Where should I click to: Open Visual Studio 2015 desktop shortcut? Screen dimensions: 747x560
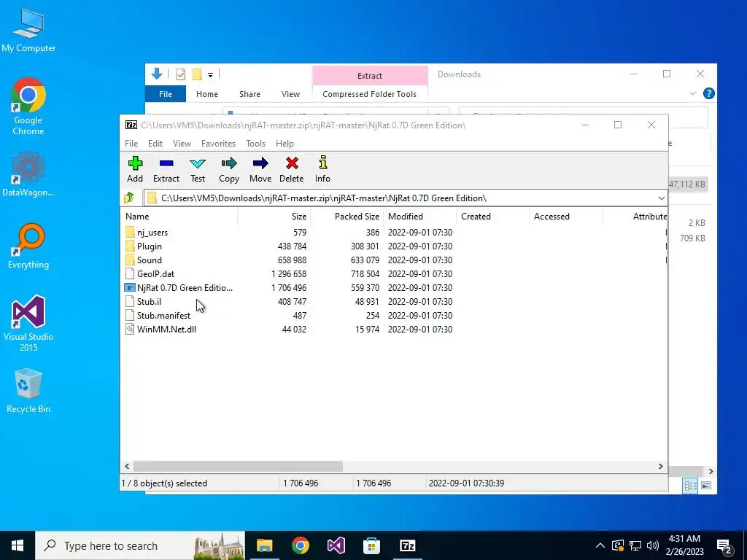[x=28, y=324]
